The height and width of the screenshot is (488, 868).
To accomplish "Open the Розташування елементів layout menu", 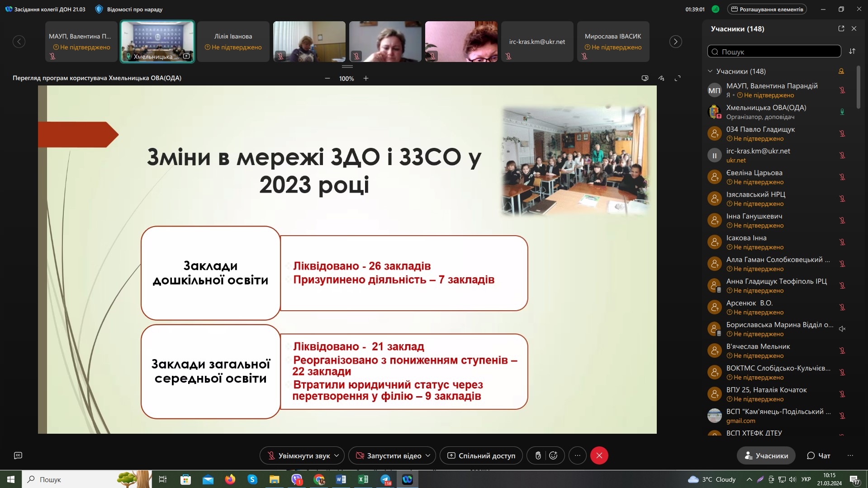I will 767,9.
